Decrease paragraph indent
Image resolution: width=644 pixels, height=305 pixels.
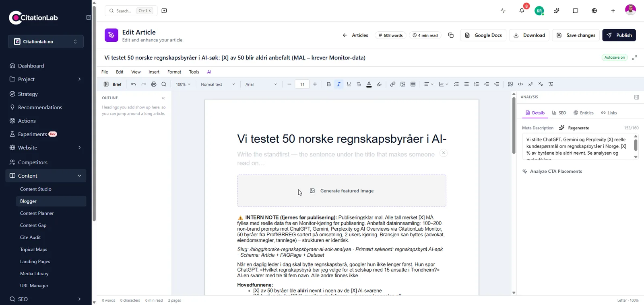487,84
